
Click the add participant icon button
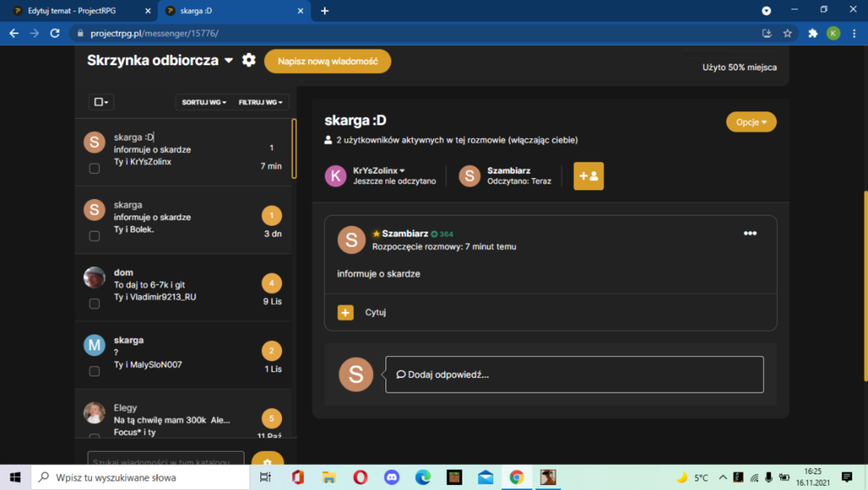click(589, 175)
